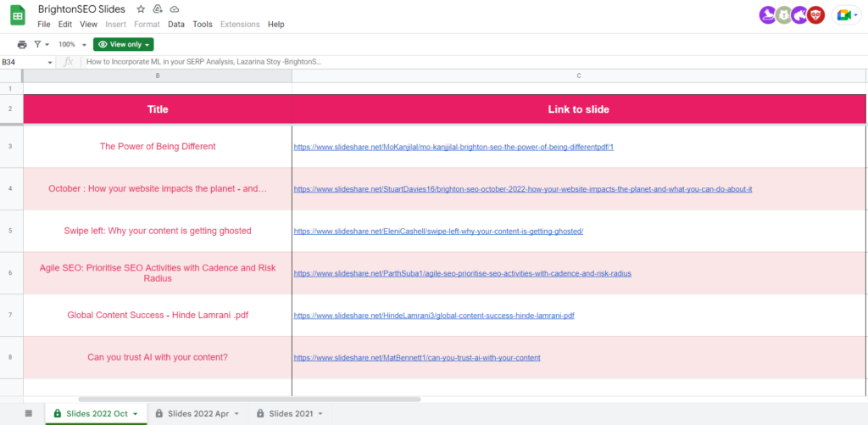Select row 8 header

coord(11,357)
